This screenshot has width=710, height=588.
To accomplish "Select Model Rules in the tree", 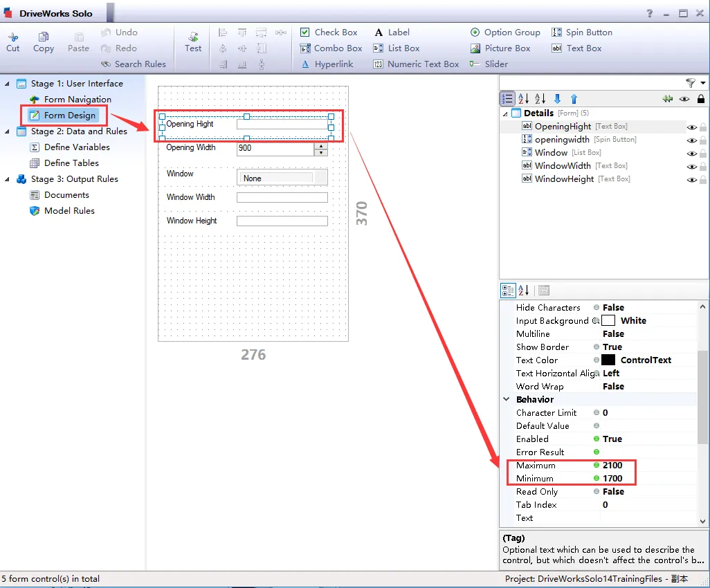I will [69, 211].
